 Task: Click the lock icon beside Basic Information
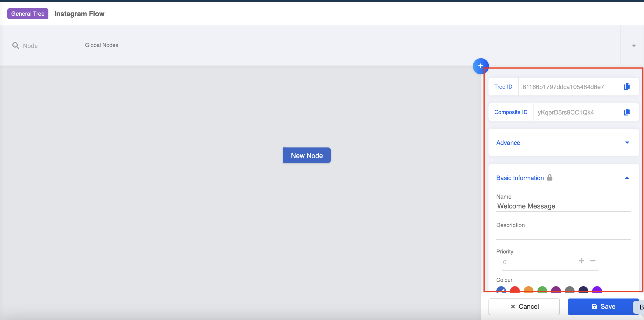[549, 177]
